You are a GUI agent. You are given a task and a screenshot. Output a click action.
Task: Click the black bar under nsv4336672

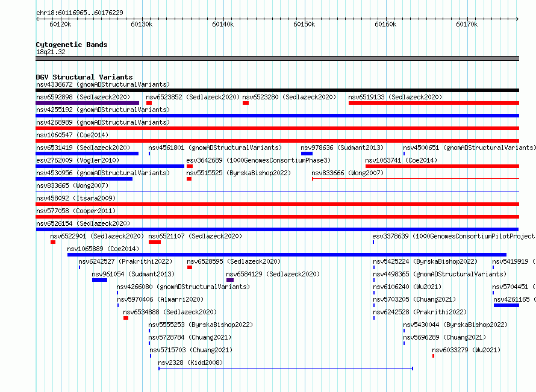(277, 90)
